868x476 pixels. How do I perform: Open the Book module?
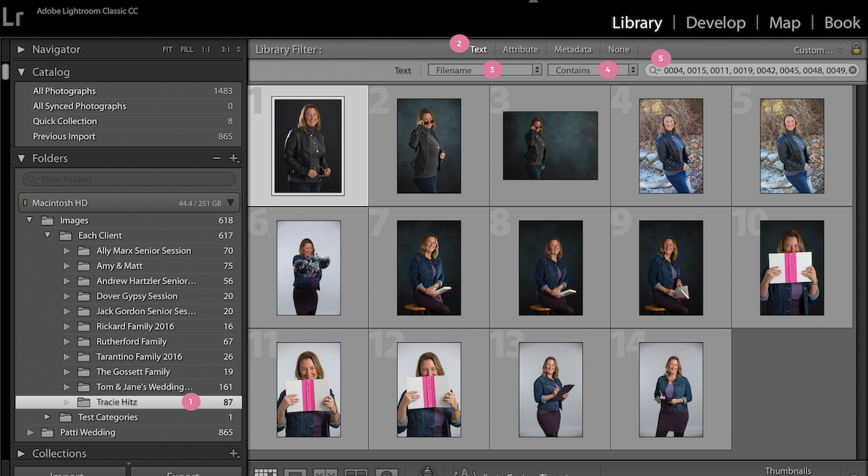coord(843,22)
